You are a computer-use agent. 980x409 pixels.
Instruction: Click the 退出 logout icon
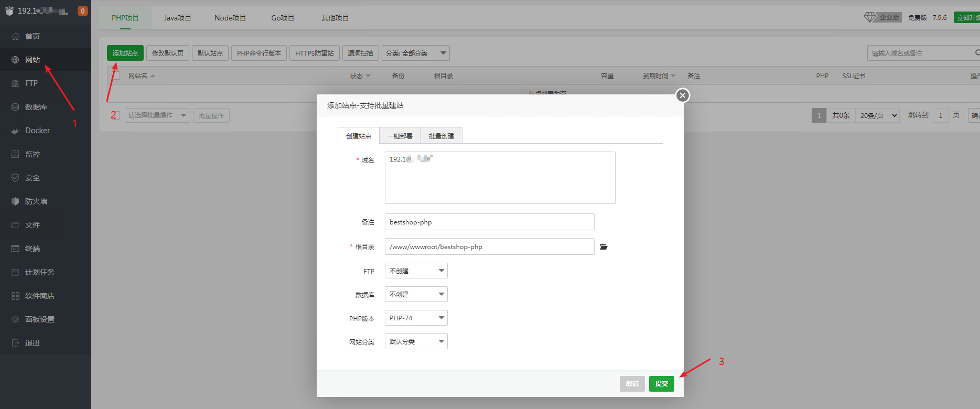coord(15,343)
